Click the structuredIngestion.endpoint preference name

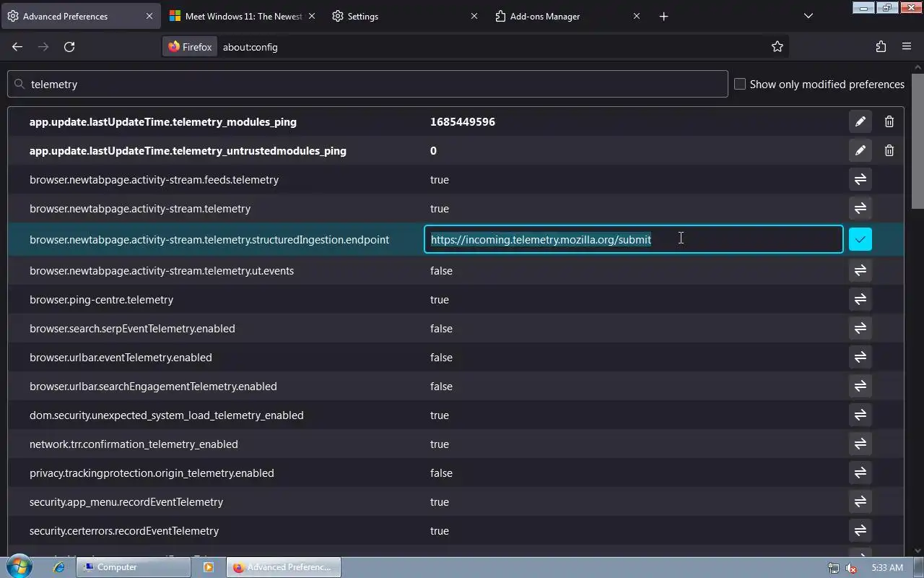[x=209, y=239]
